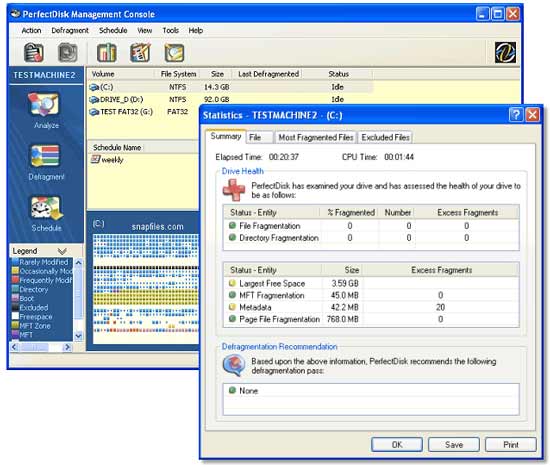The height and width of the screenshot is (467, 550).
Task: Click green status dot beside Page File Fragmentation
Action: [x=232, y=319]
